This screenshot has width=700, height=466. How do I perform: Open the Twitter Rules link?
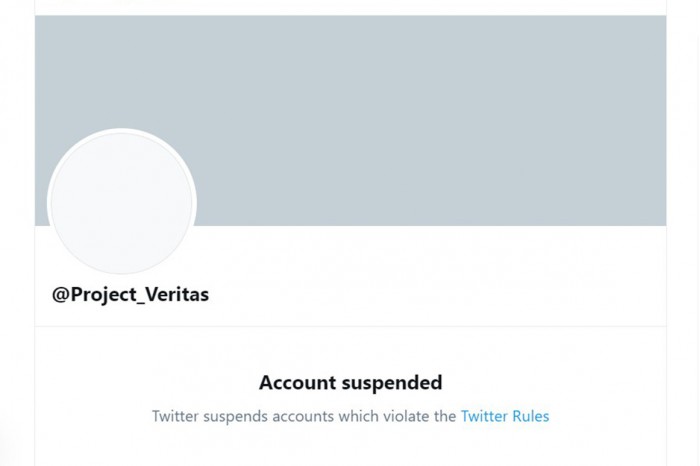(504, 416)
